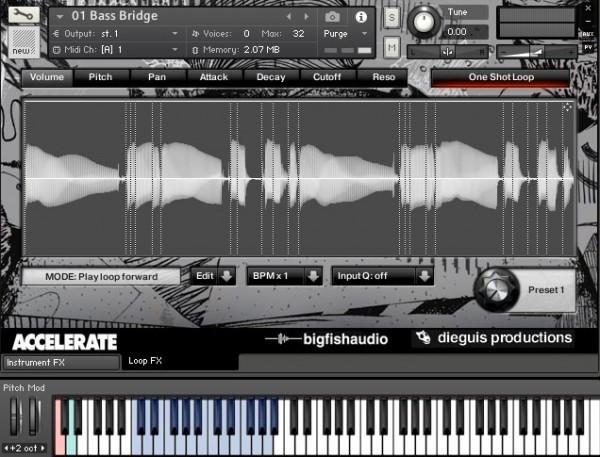Click the Max voices value 32
Image resolution: width=600 pixels, height=457 pixels.
298,34
